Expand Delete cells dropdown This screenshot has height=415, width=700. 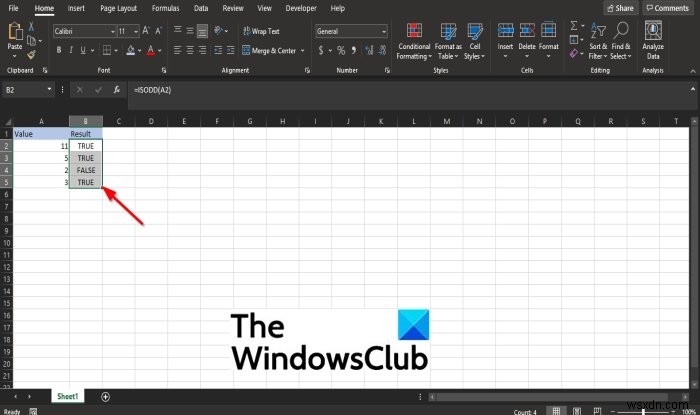527,56
